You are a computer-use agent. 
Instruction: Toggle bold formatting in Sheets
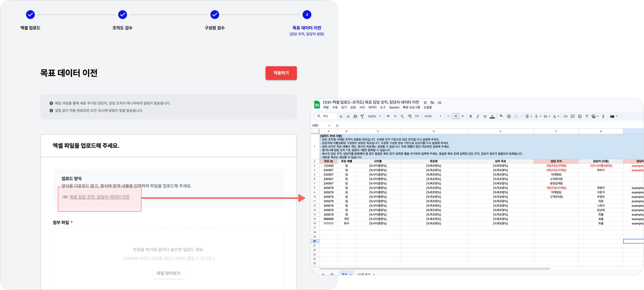(x=471, y=116)
